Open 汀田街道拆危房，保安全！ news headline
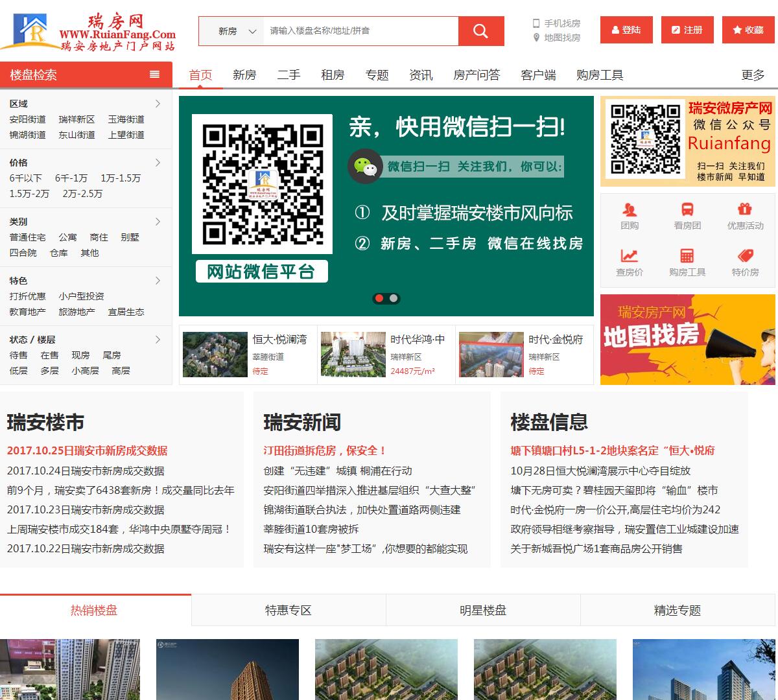 coord(325,450)
